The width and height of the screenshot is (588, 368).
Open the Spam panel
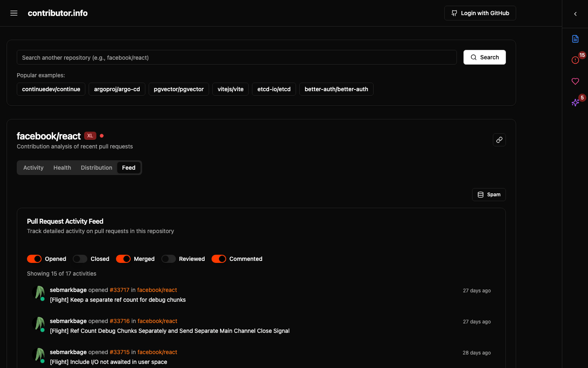click(x=489, y=194)
